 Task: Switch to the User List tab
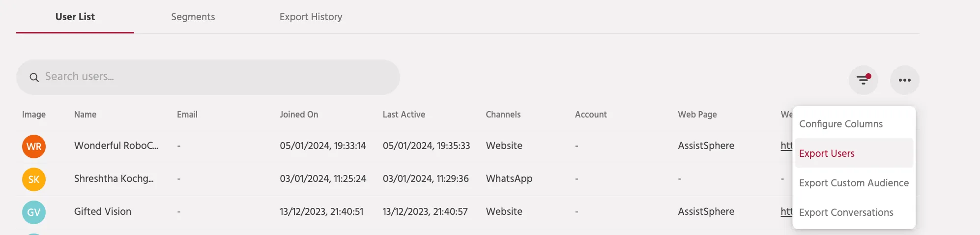coord(75,17)
